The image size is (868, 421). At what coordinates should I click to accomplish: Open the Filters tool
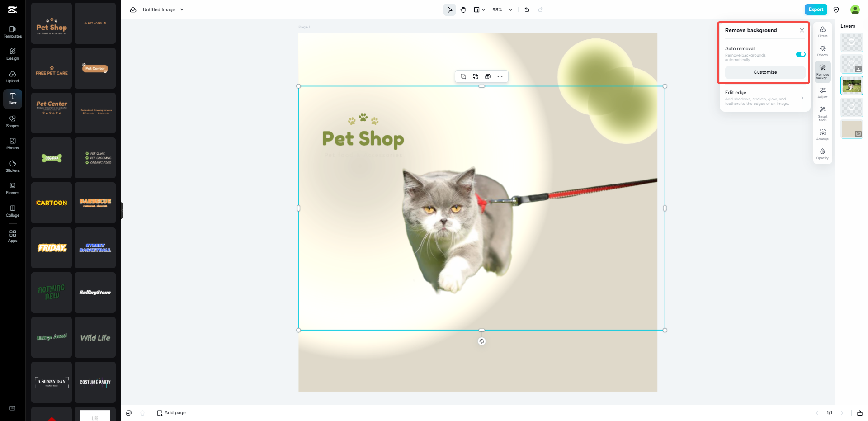click(823, 32)
